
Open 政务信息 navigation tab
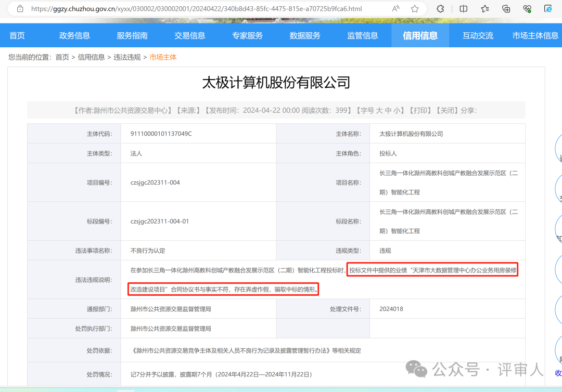tap(74, 35)
